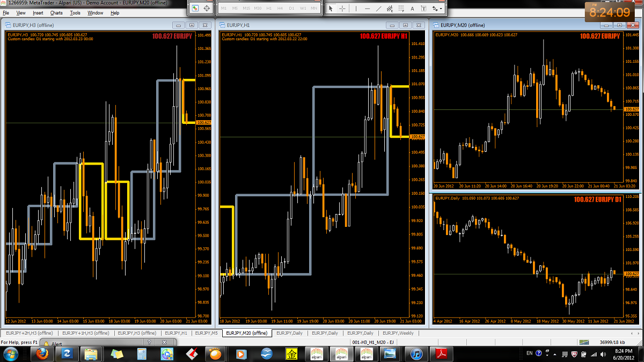The image size is (644, 362).
Task: Click the EN language indicator
Action: (x=530, y=354)
